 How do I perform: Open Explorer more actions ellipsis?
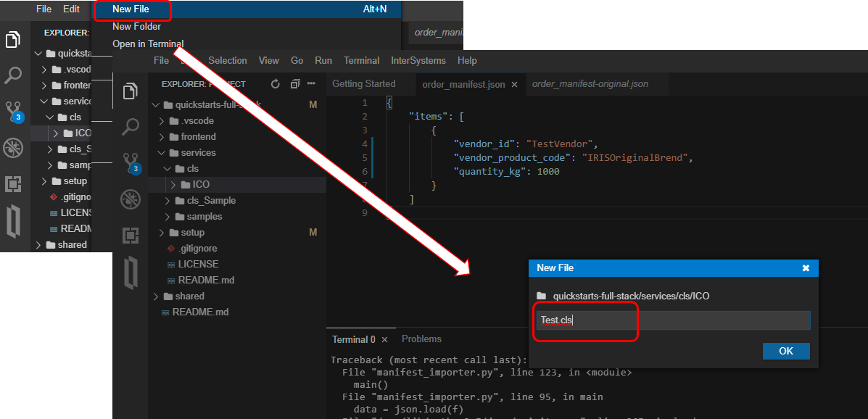point(312,84)
